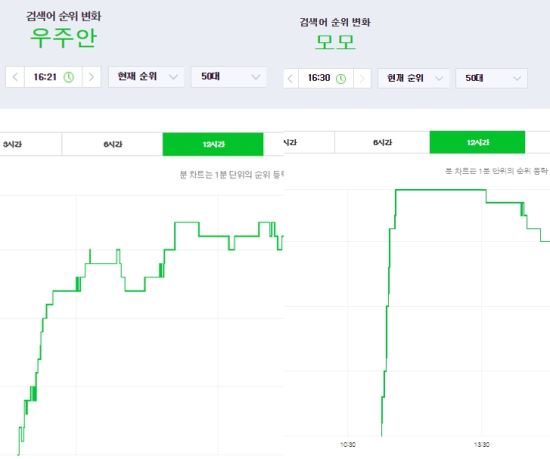Expand left 50대 age dropdown
Viewport: 550px width, 459px height.
pos(229,77)
